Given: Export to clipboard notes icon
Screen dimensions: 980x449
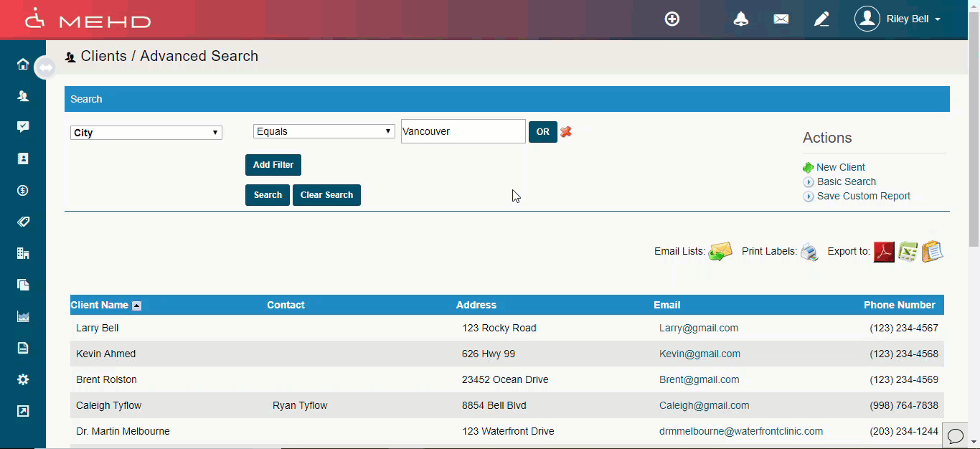Looking at the screenshot, I should coord(932,251).
